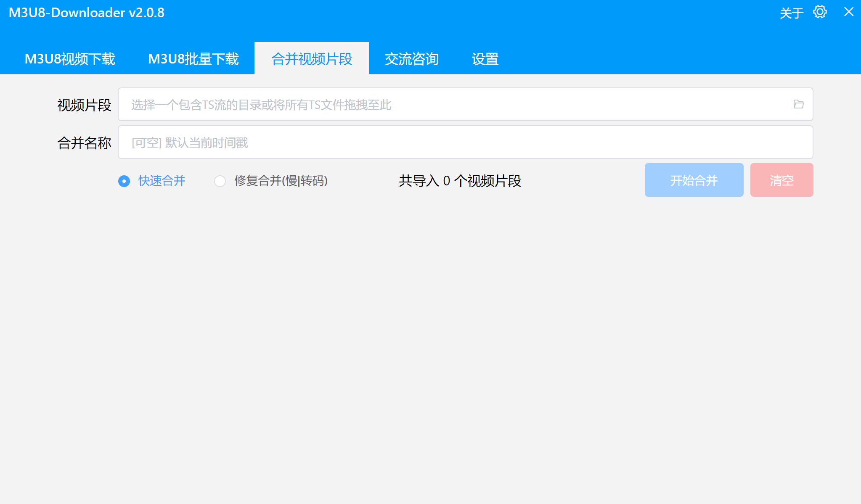The image size is (861, 504).
Task: Switch to the M3U8视频下载 tab
Action: pyautogui.click(x=70, y=59)
